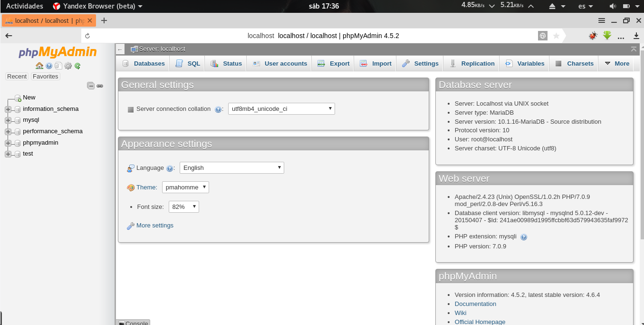Screen dimensions: 644x325
Task: Expand information_schema database tree node
Action: click(8, 109)
